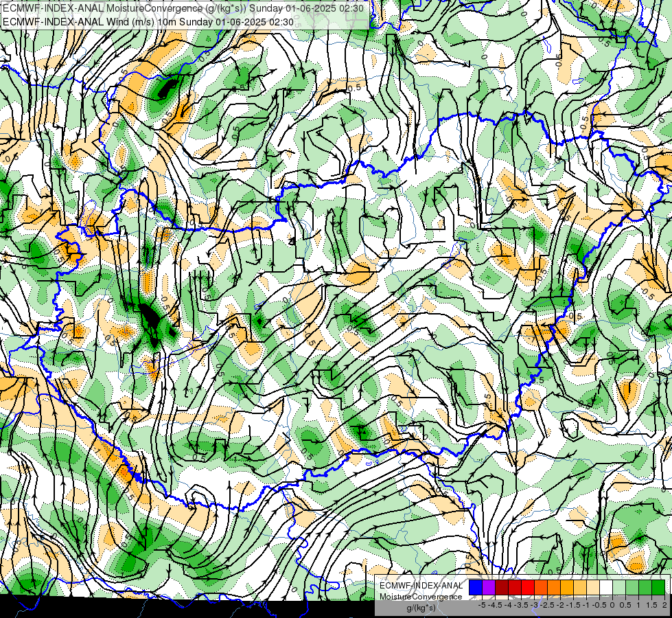Screen dimensions: 672x618
Task: Click the palest green legend swatch between 0 and 0.5
Action: [x=619, y=587]
